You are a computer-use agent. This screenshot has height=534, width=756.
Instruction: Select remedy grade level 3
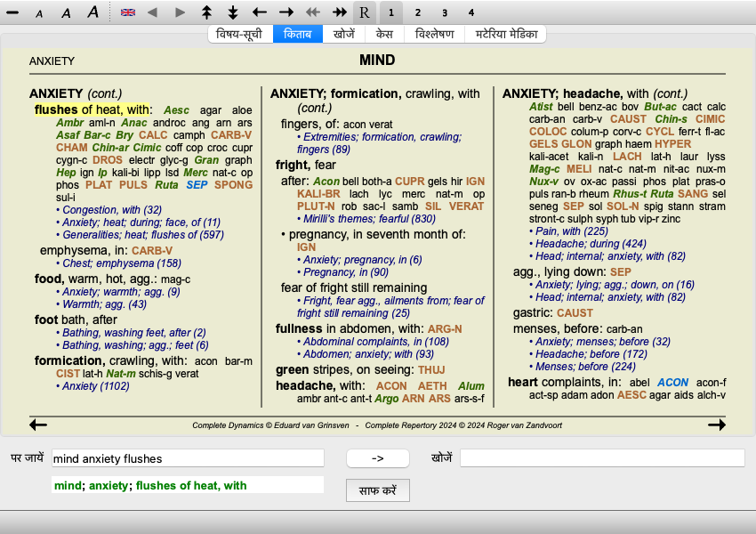(445, 12)
